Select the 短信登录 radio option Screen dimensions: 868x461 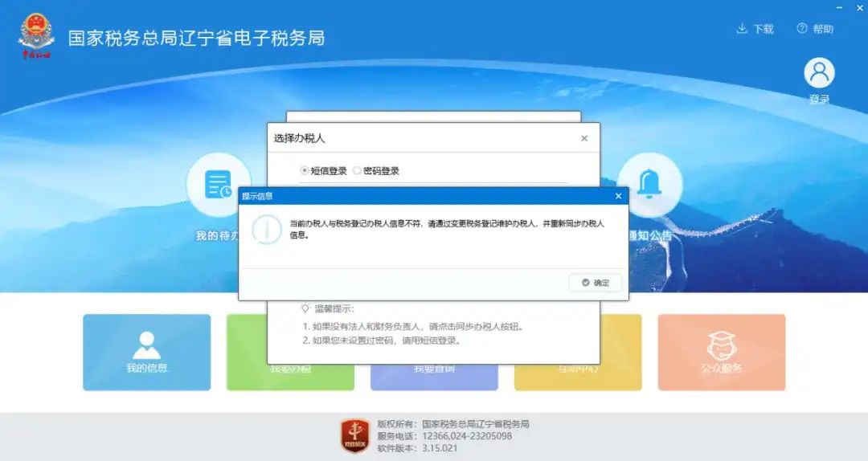click(x=304, y=170)
